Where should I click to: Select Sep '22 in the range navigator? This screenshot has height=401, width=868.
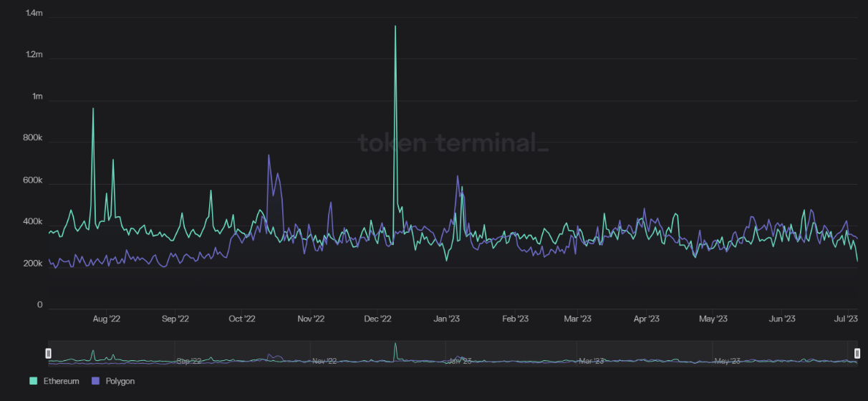[x=190, y=362]
